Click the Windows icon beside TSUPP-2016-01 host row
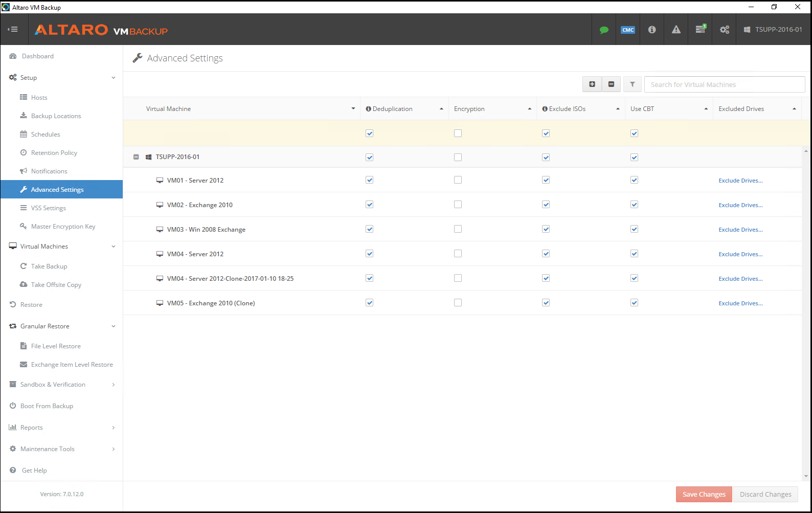 click(x=148, y=157)
